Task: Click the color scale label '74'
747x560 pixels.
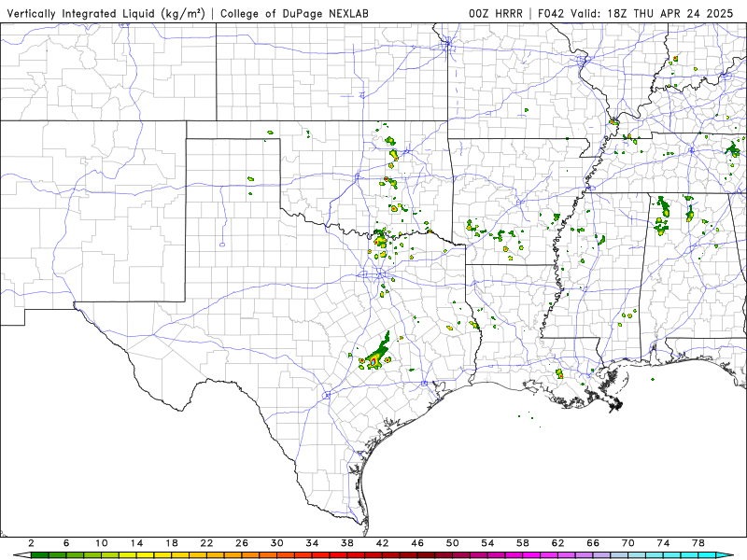Action: point(663,543)
